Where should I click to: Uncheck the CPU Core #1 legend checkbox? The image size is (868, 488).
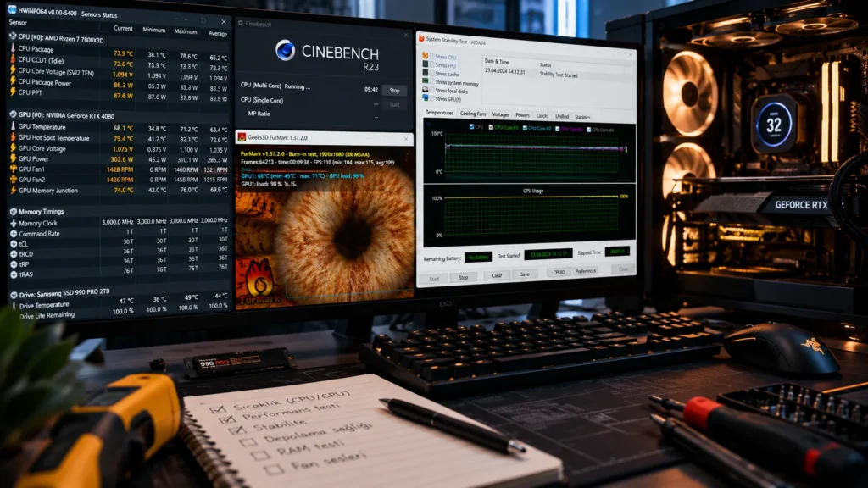coord(491,127)
